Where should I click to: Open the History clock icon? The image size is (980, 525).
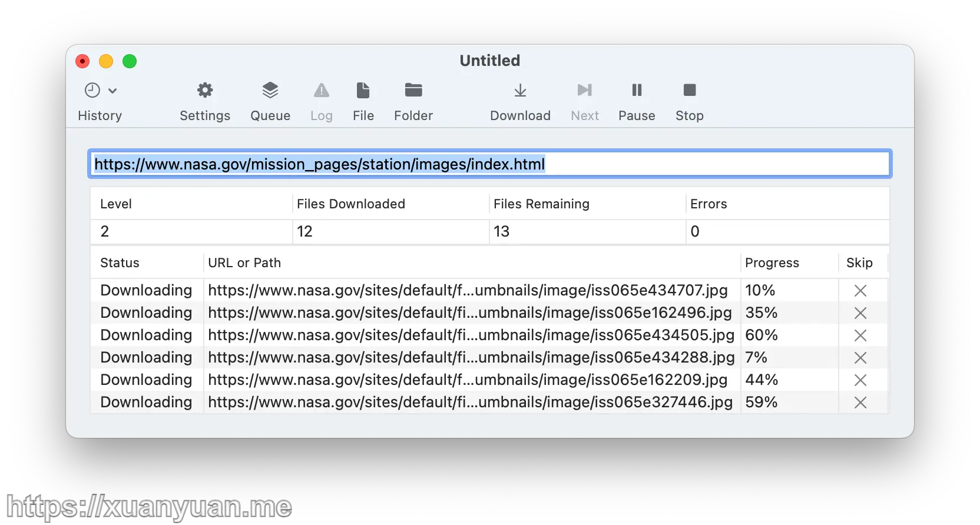click(x=92, y=90)
